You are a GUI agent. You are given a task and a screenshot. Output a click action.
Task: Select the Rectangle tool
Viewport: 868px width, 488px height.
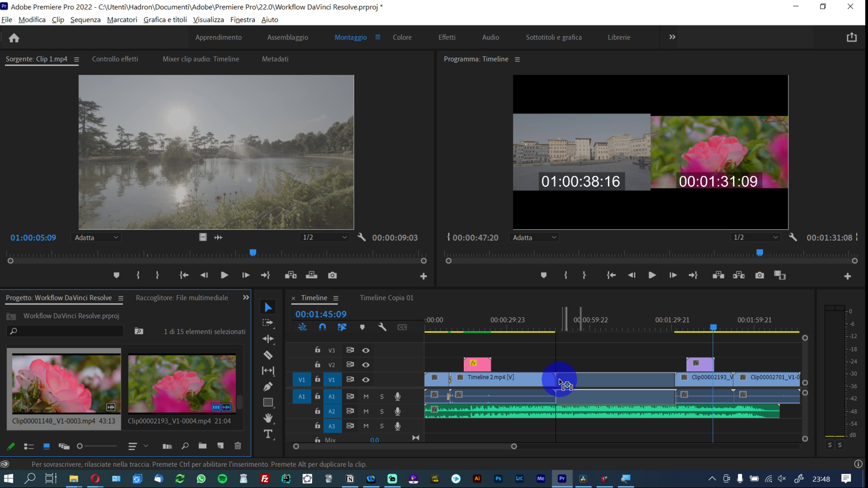268,402
